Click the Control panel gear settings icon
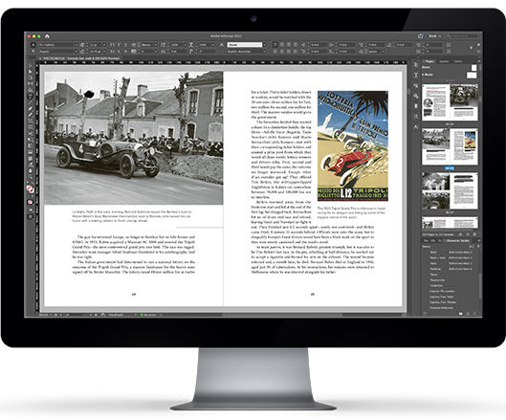 478,45
